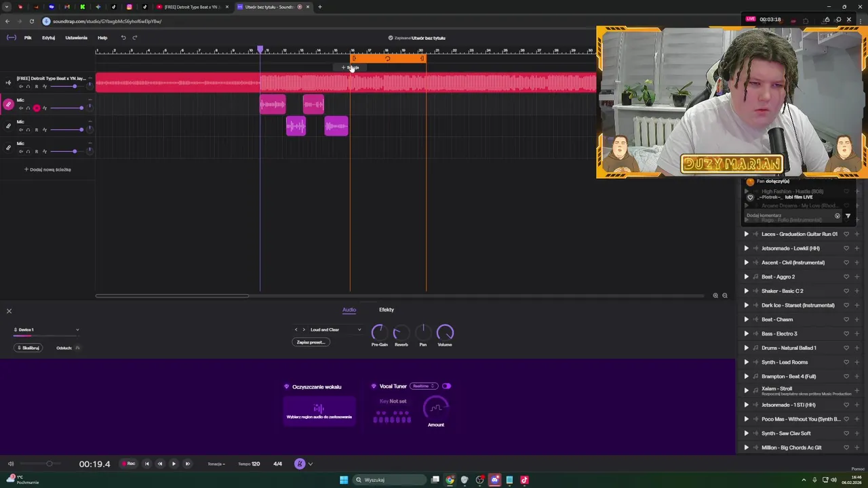Click the selected pink microphone track icon
868x488 pixels.
click(x=9, y=104)
